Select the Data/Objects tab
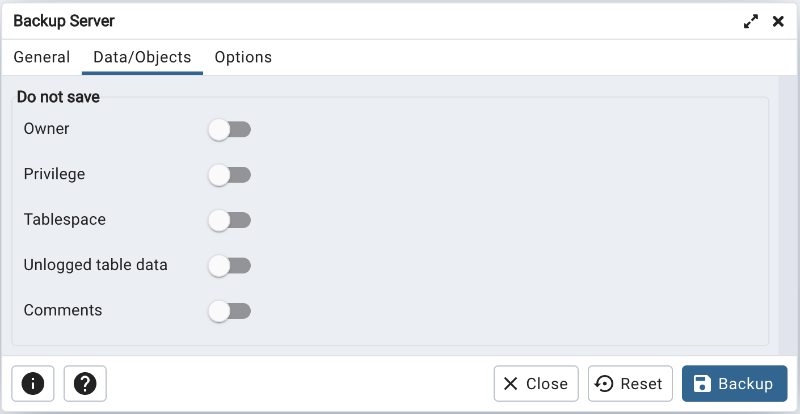Image resolution: width=800 pixels, height=414 pixels. click(142, 57)
